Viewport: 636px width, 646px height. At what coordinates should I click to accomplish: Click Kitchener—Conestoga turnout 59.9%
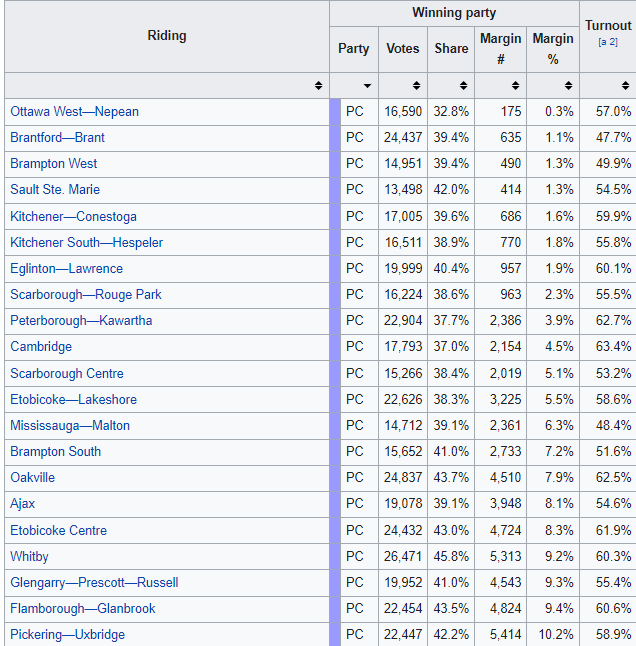click(613, 216)
